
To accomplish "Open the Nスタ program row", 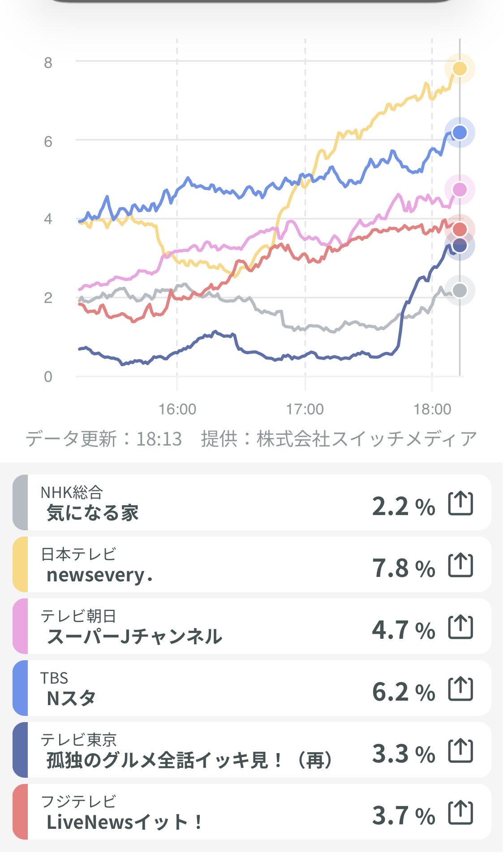I will tap(202, 689).
